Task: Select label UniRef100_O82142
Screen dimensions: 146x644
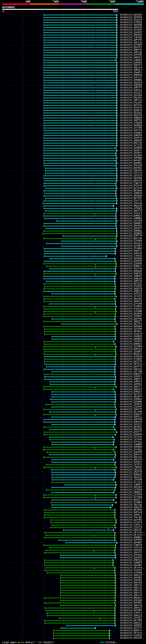Action: (131, 477)
